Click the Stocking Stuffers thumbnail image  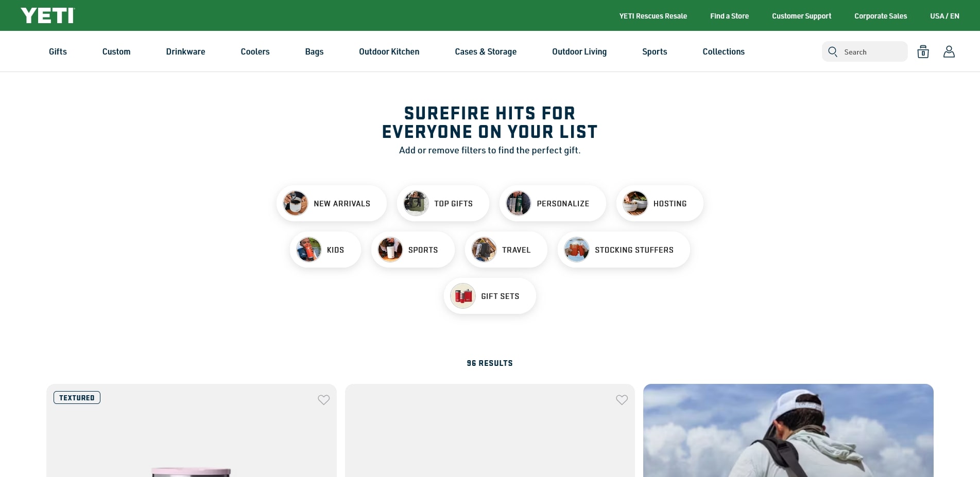click(x=576, y=250)
